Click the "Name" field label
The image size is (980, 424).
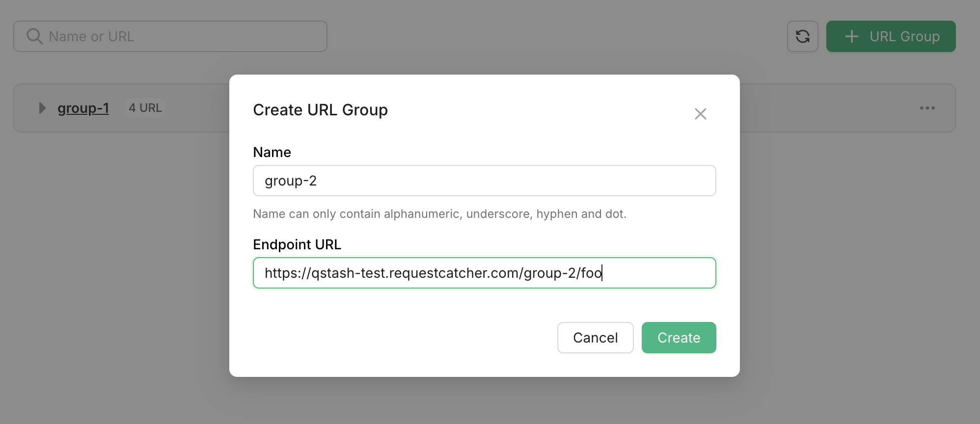(x=272, y=152)
